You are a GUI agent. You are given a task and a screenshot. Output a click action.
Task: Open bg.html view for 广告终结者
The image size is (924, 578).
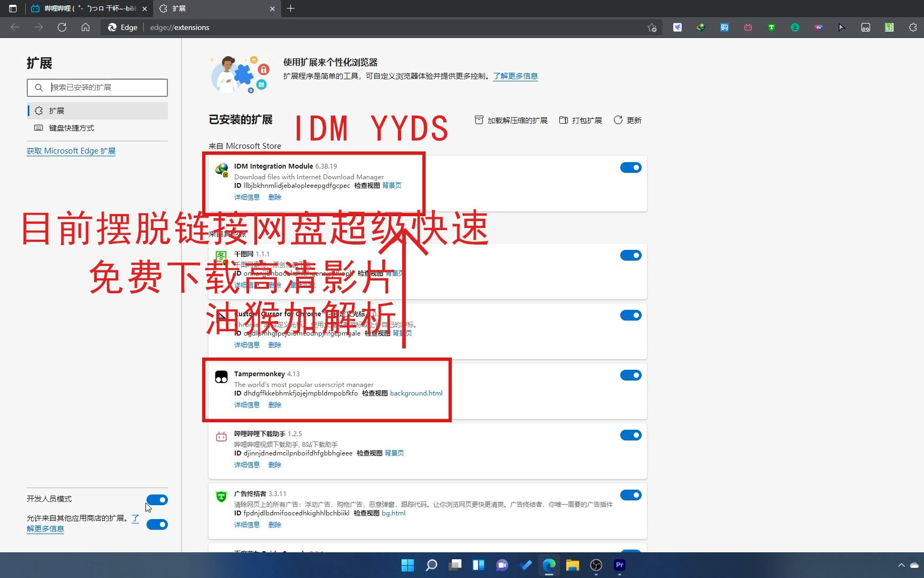pos(394,513)
